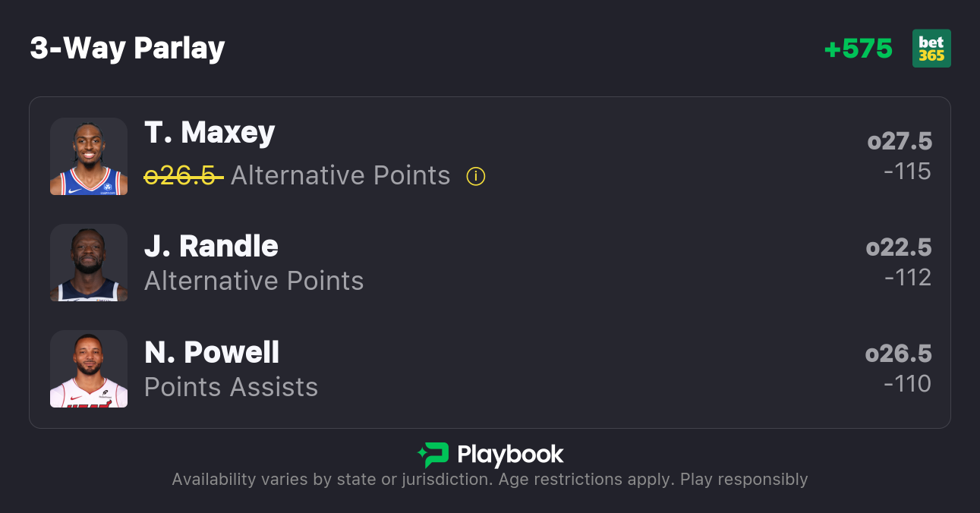The height and width of the screenshot is (513, 980).
Task: Select the T. Maxey player name
Action: pyautogui.click(x=210, y=133)
